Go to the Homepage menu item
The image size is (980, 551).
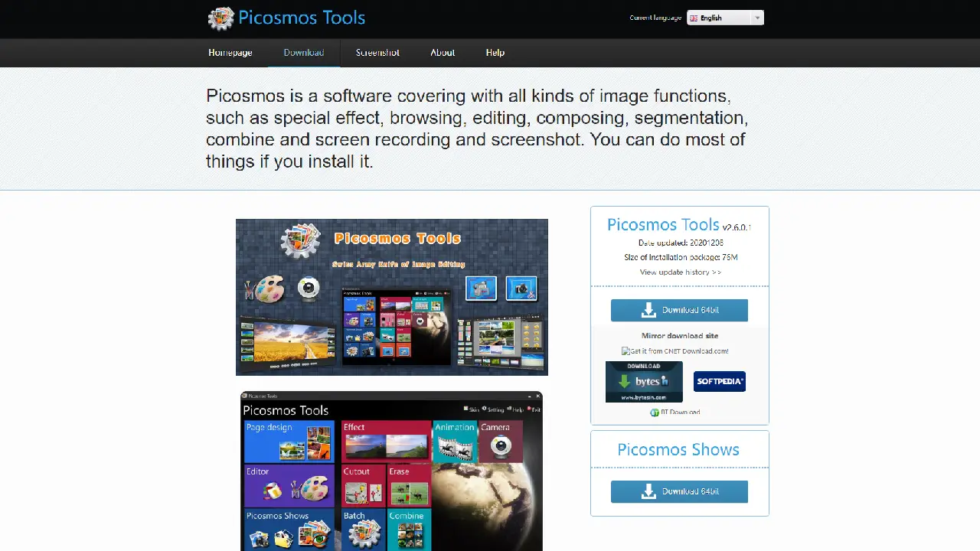pyautogui.click(x=230, y=53)
